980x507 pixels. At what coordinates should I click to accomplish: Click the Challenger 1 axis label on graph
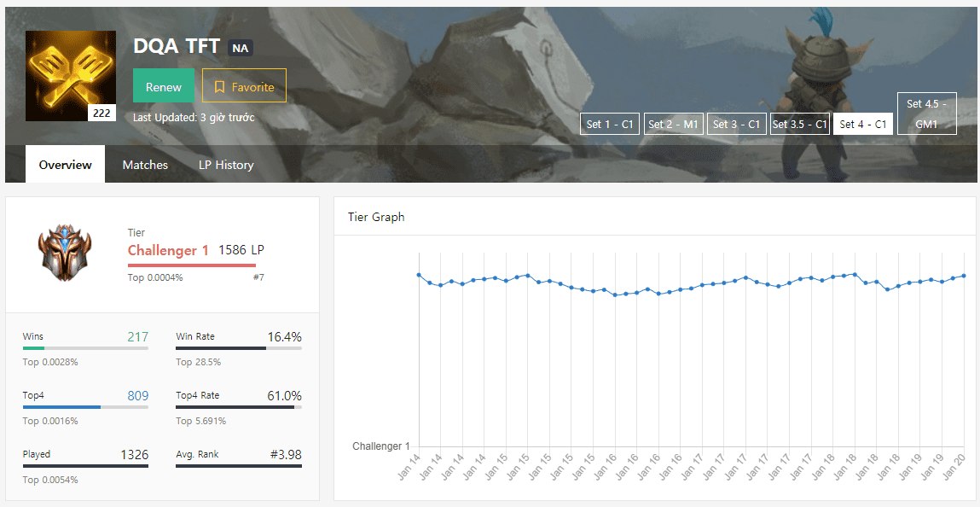(381, 446)
